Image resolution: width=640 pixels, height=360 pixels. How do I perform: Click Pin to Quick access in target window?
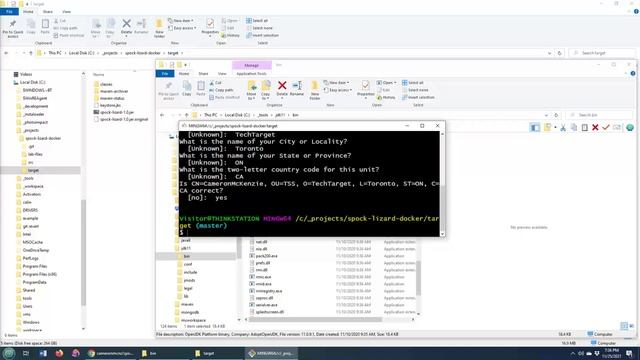click(13, 28)
